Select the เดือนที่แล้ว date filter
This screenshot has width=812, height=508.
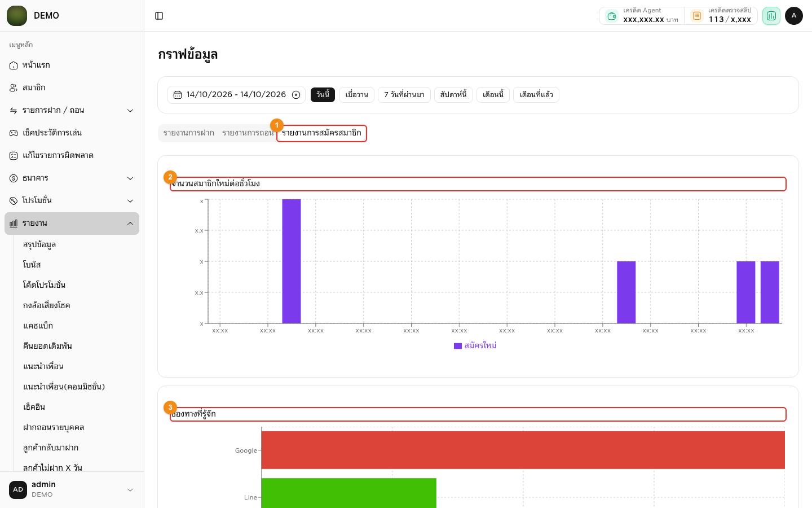536,95
